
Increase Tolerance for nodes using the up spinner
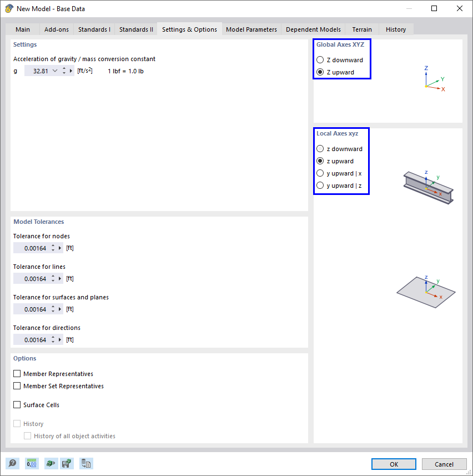(53, 246)
